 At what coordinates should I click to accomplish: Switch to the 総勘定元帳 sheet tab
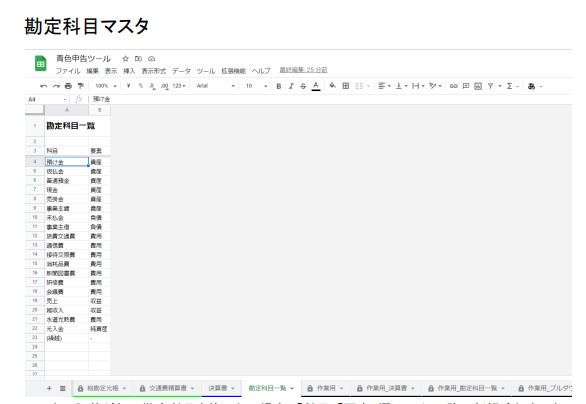[103, 388]
